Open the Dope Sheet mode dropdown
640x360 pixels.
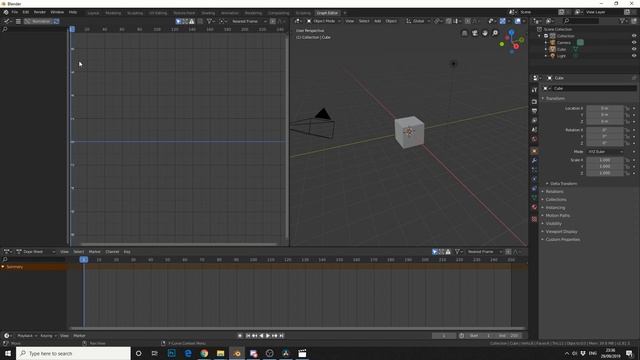(x=36, y=252)
